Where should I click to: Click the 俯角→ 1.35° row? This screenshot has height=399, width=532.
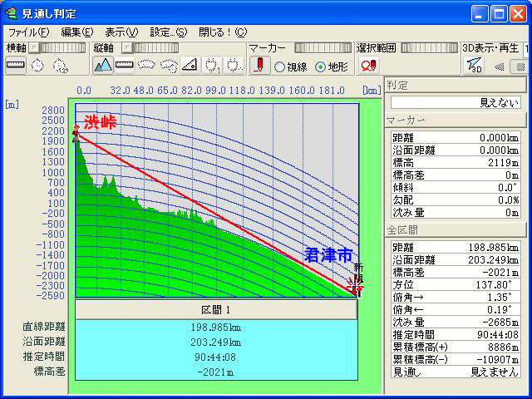click(x=456, y=298)
